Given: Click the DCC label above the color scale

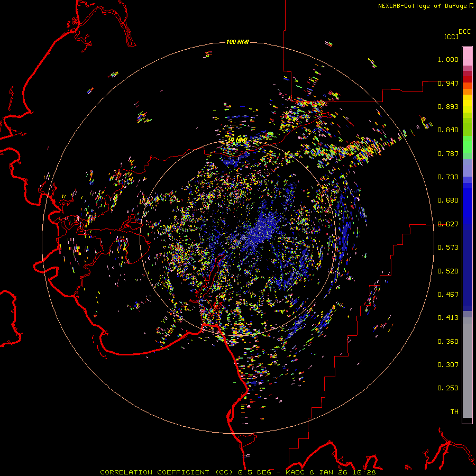Looking at the screenshot, I should tap(465, 32).
